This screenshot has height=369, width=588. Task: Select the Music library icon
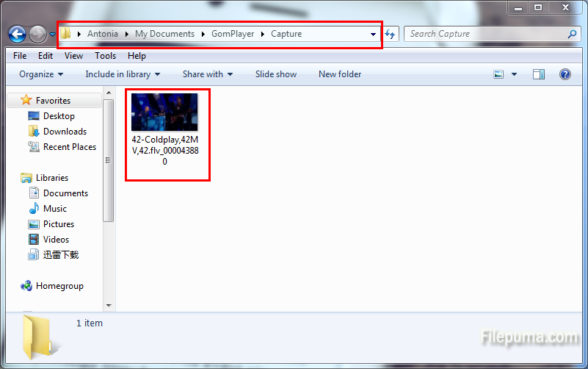34,209
